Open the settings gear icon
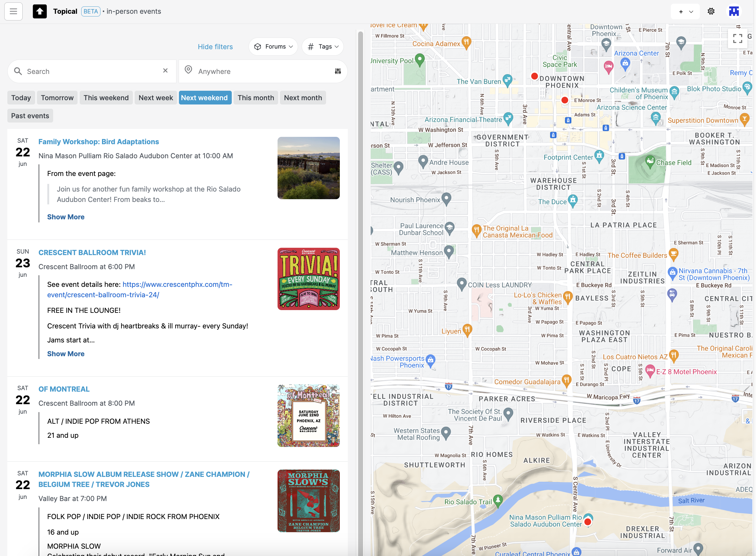Viewport: 756px width, 556px height. [x=711, y=11]
